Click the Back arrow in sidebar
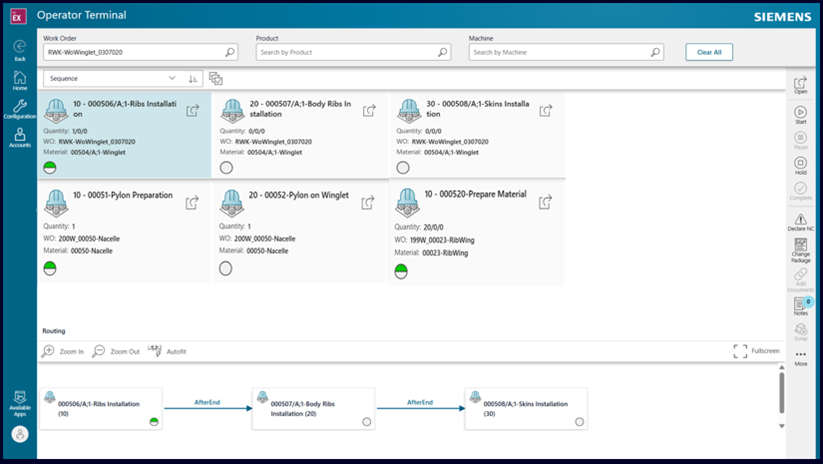 point(19,48)
